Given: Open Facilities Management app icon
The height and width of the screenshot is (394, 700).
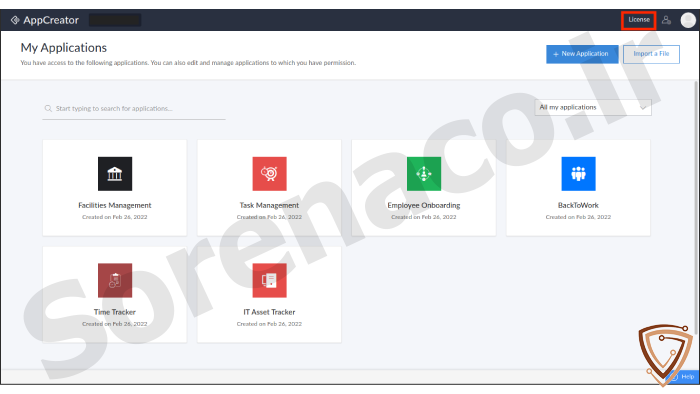Looking at the screenshot, I should tap(115, 174).
